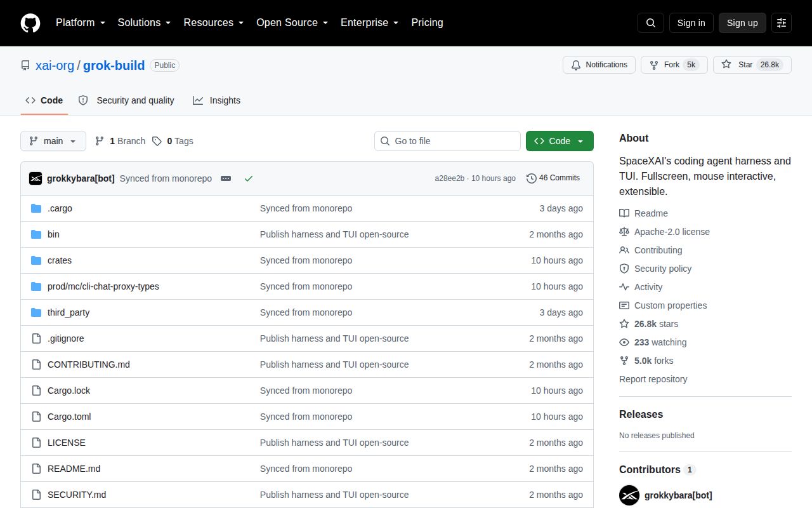Click the Go to file search field
812x508 pixels.
[447, 141]
